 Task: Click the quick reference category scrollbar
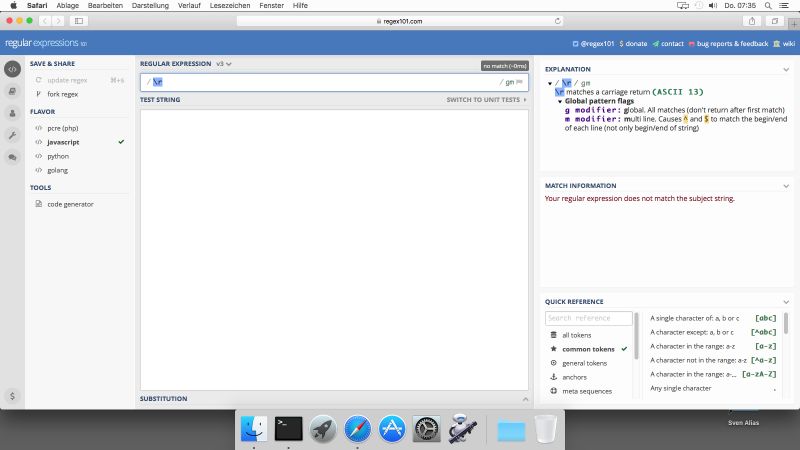(x=636, y=336)
